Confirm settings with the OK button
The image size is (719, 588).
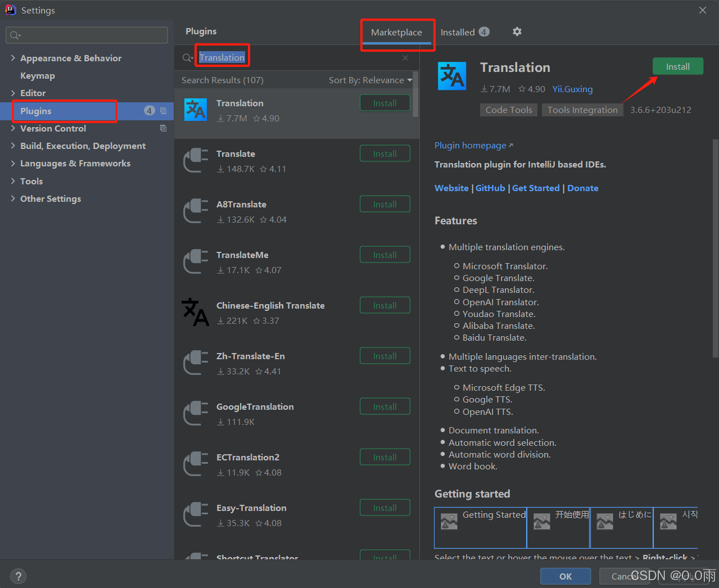pyautogui.click(x=566, y=576)
